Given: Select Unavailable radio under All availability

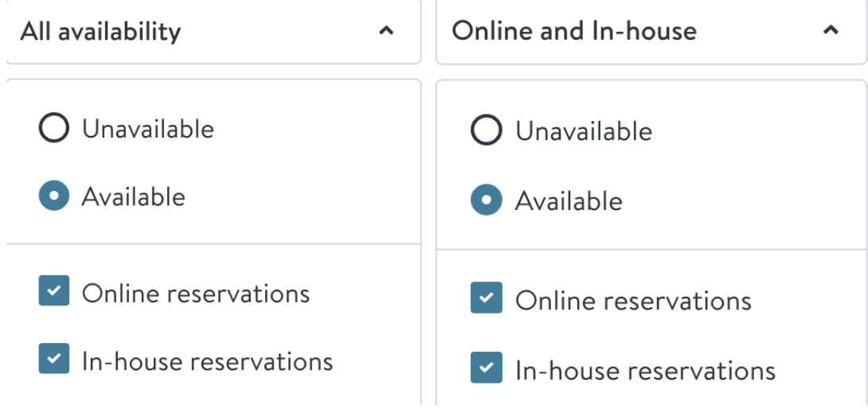Looking at the screenshot, I should pyautogui.click(x=53, y=128).
